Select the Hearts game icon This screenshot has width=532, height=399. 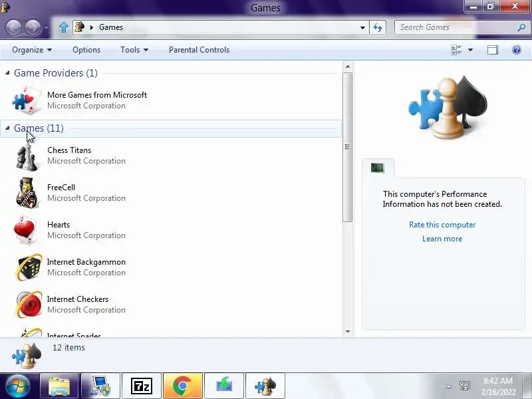click(x=26, y=229)
